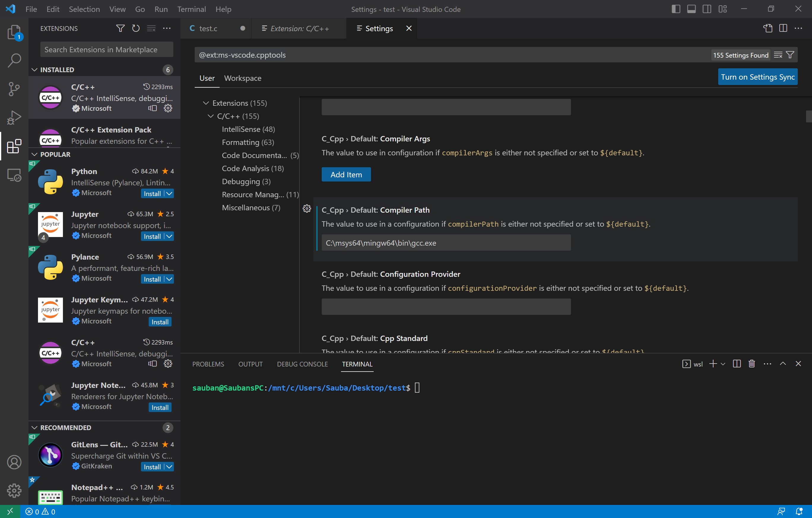Open GitLens Install dropdown arrow
Image resolution: width=812 pixels, height=518 pixels.
click(169, 467)
